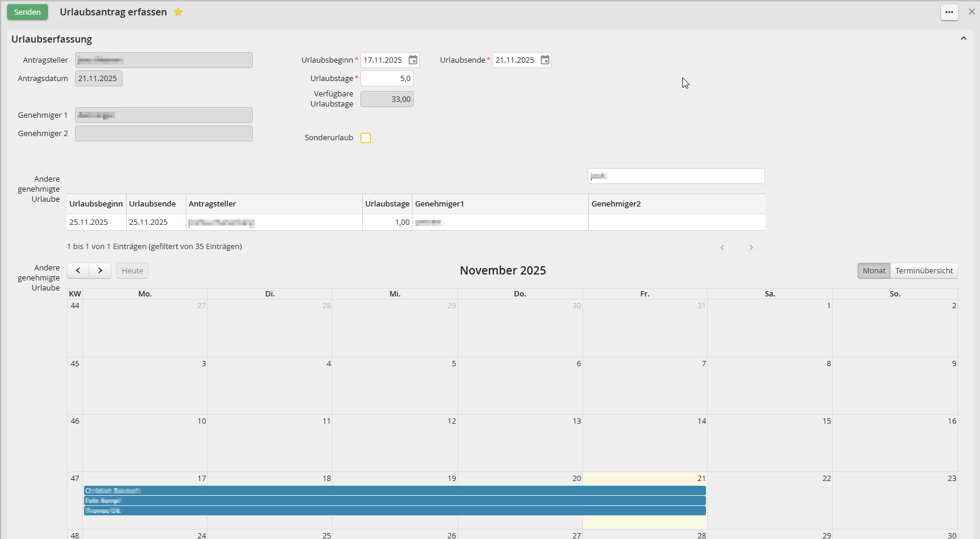Viewport: 980px width, 539px height.
Task: Go to previous page of table entries
Action: [x=722, y=248]
